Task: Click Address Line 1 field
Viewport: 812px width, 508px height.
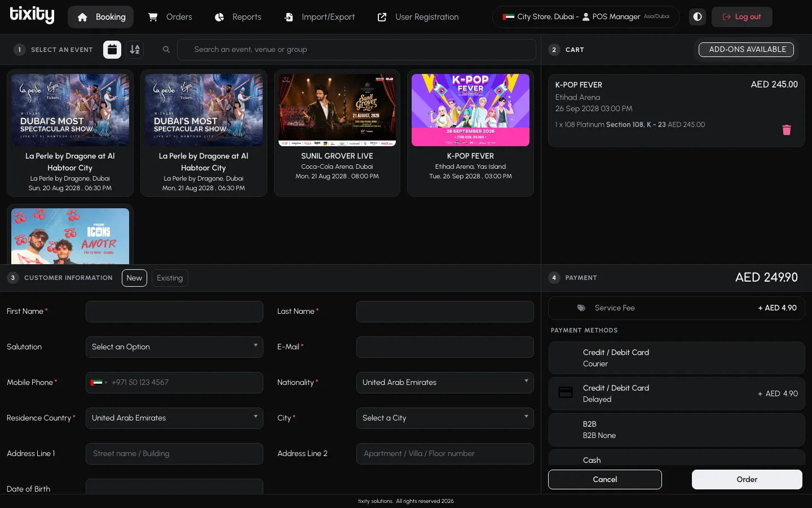Action: pyautogui.click(x=174, y=454)
